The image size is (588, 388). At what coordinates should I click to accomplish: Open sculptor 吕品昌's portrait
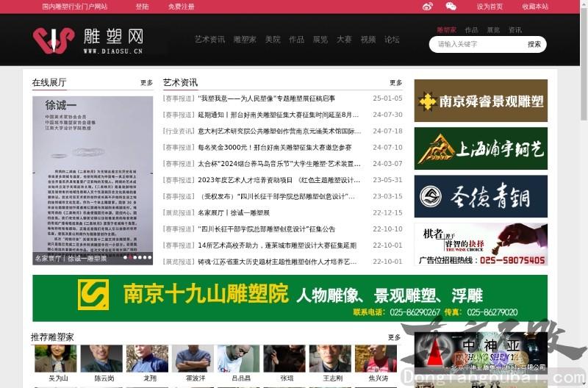(238, 359)
